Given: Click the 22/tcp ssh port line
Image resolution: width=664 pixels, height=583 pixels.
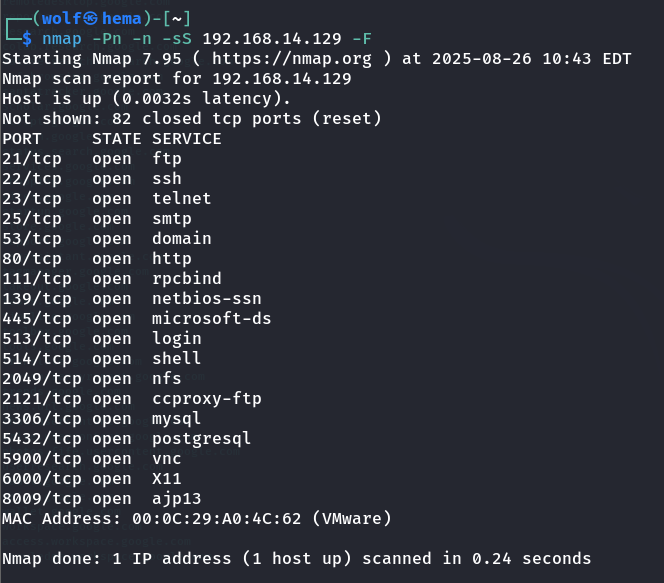Looking at the screenshot, I should tap(92, 179).
